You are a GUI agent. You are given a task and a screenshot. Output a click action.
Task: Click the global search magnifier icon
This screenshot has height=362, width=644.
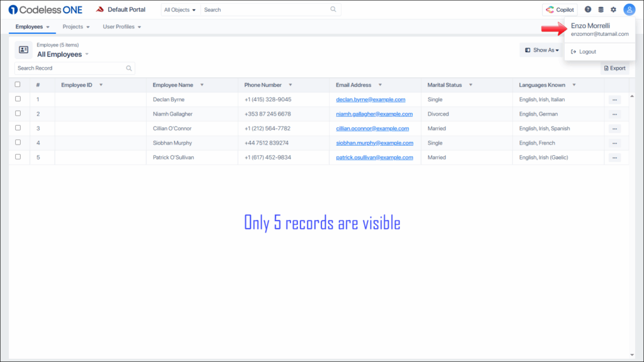click(333, 9)
